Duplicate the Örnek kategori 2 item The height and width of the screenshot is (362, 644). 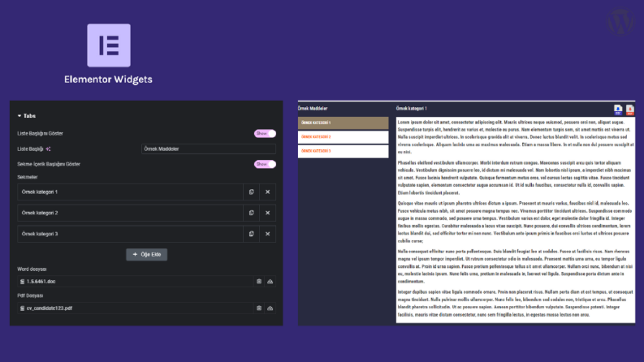coord(252,213)
